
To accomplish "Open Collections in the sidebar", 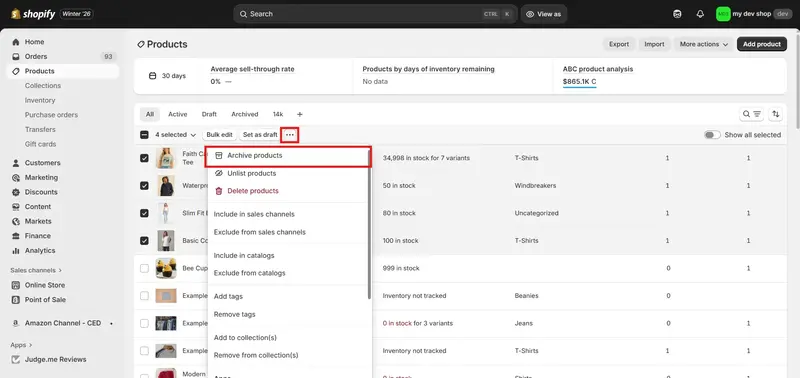I will tap(43, 86).
